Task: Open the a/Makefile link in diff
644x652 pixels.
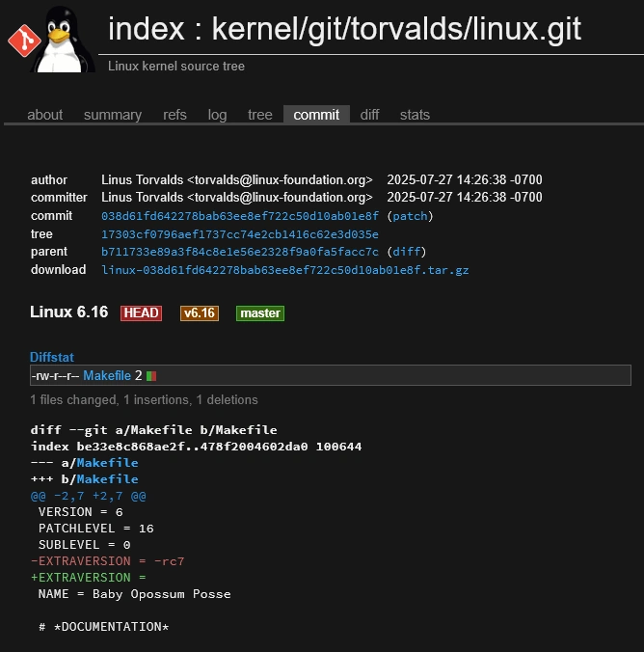Action: coord(107,463)
